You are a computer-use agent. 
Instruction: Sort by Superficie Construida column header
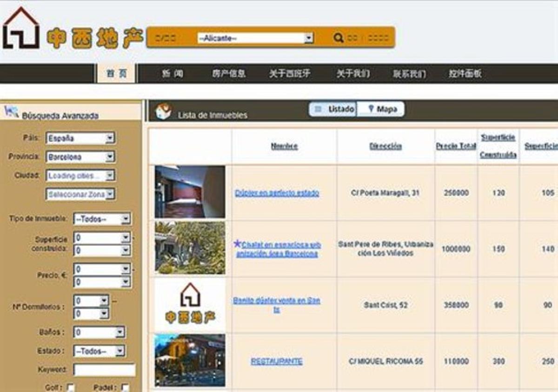[498, 146]
